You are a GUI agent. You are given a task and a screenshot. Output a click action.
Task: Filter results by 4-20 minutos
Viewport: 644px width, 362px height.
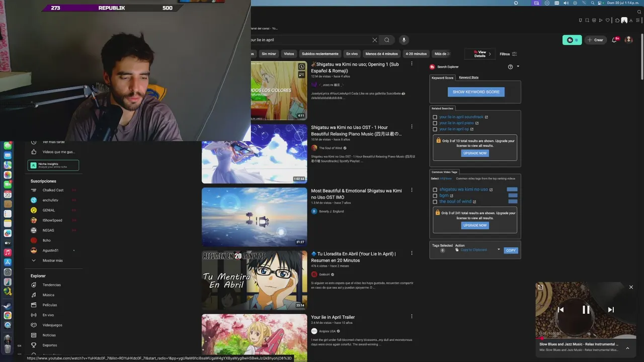416,54
